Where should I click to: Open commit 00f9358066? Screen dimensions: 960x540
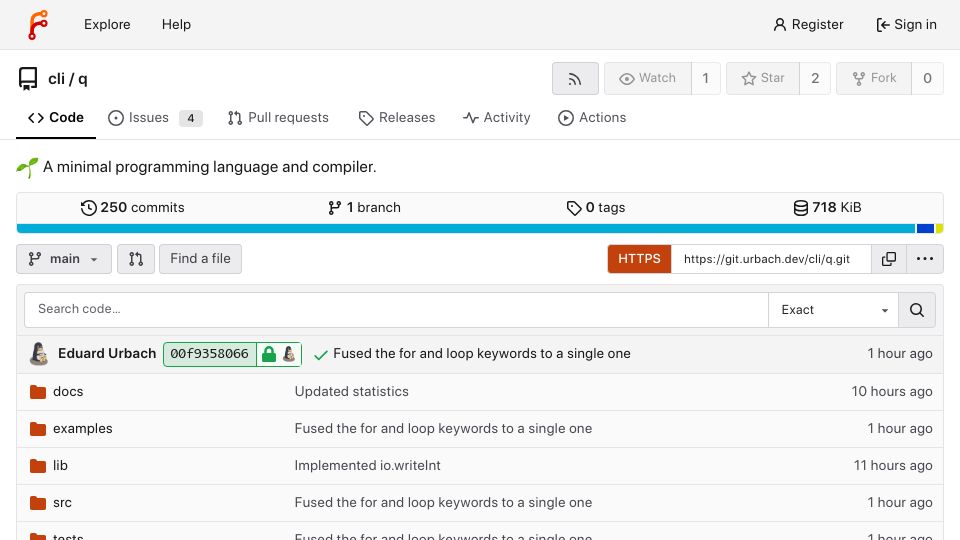pyautogui.click(x=209, y=354)
